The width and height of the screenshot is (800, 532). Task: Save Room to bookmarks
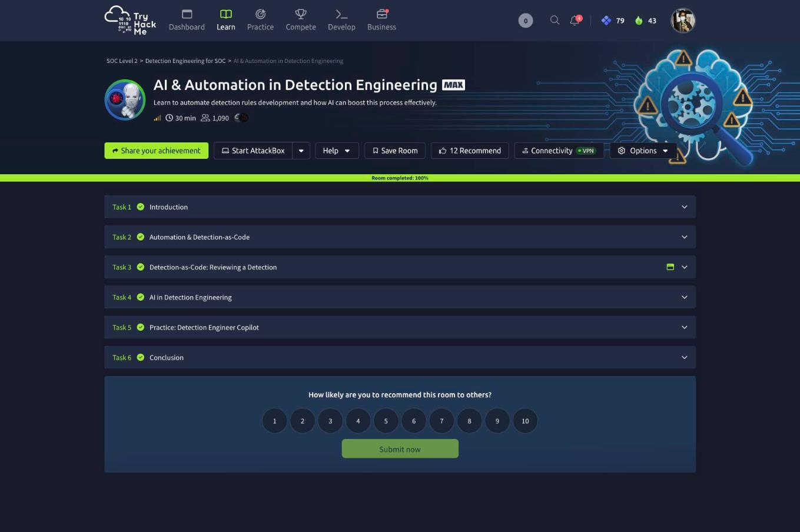click(395, 151)
